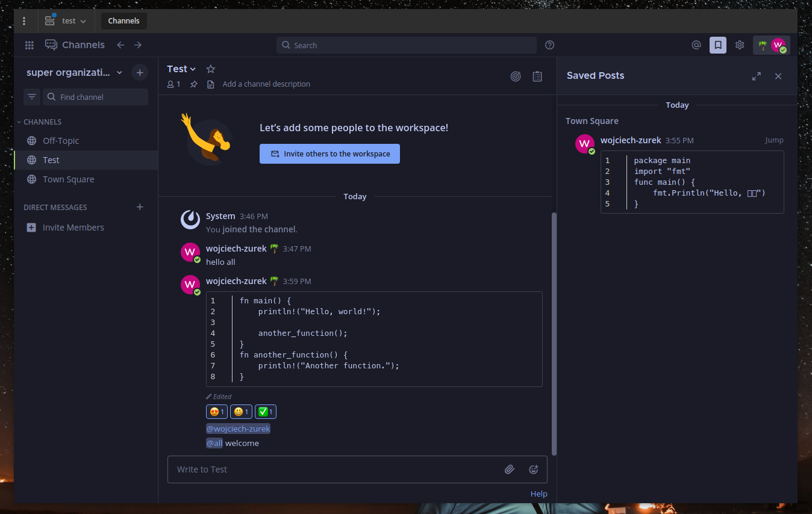Open the emoji picker icon
The width and height of the screenshot is (812, 514).
click(533, 469)
